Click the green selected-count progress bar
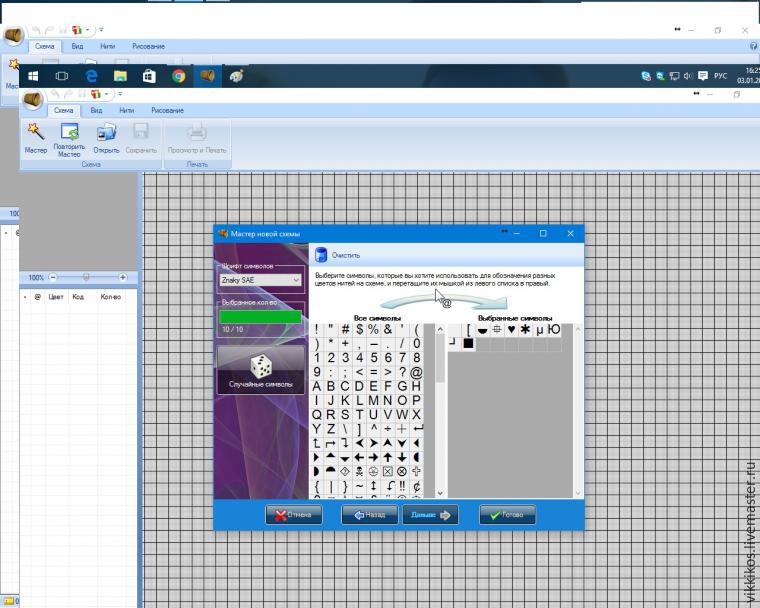 click(260, 317)
